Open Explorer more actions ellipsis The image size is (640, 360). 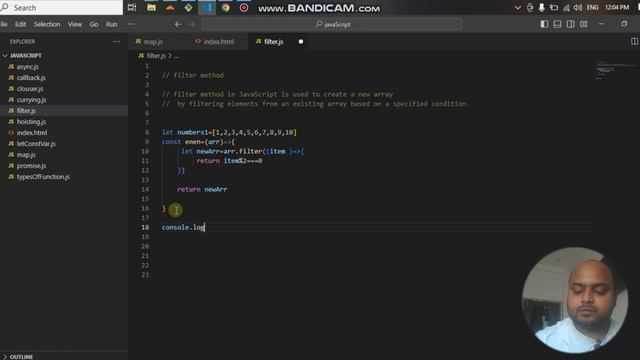coord(116,42)
